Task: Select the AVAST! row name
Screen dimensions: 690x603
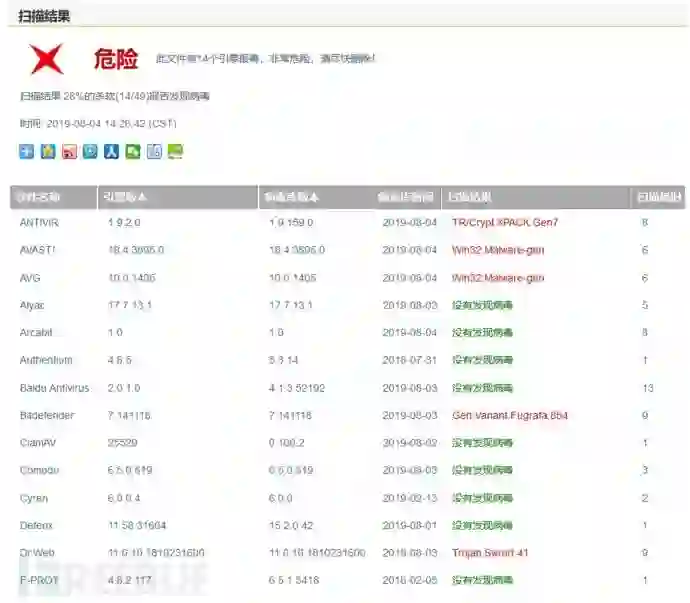Action: 37,250
